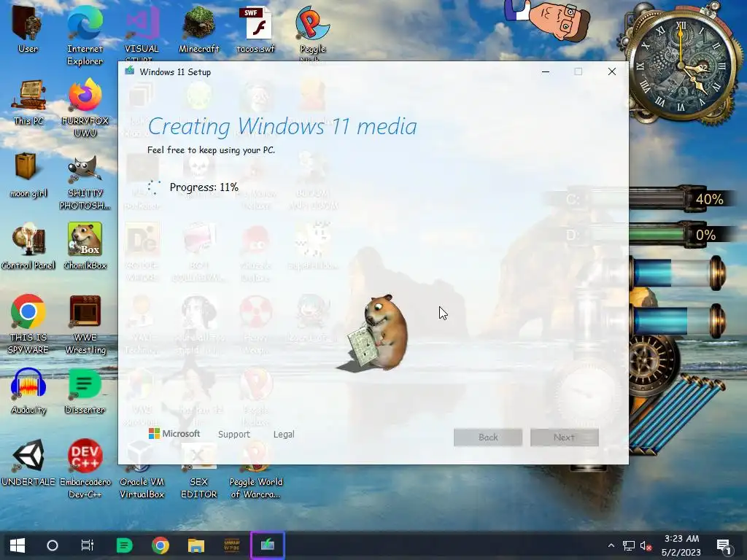Launch Embarcadero Dev-C++ icon
747x560 pixels.
[x=85, y=469]
